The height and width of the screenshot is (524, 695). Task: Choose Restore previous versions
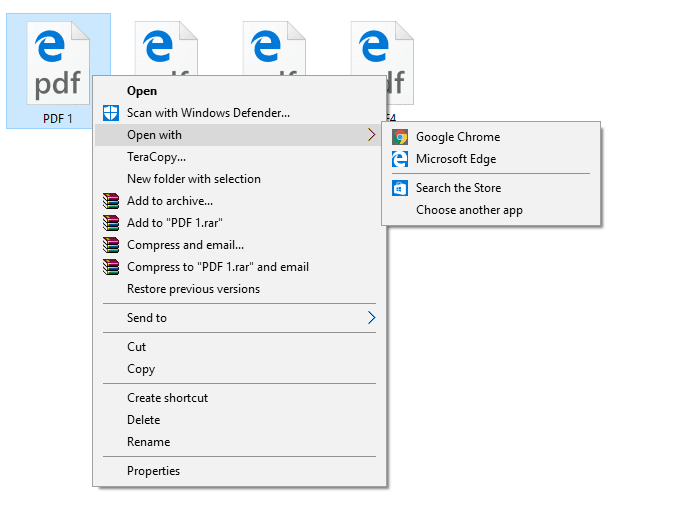pos(240,289)
